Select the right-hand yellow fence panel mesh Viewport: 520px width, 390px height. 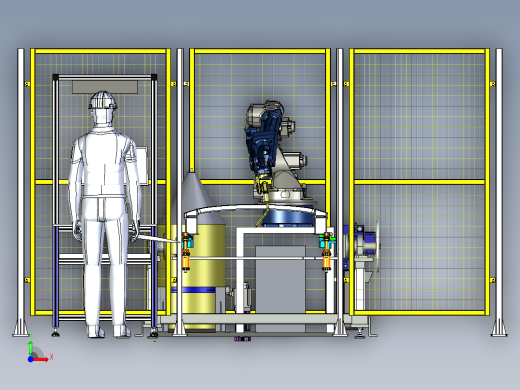click(419, 182)
